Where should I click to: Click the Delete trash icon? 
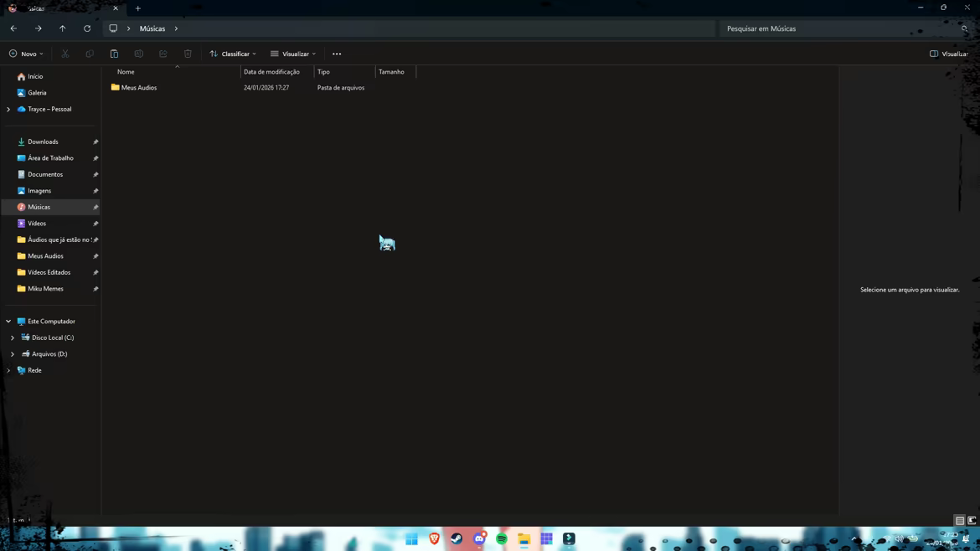click(x=188, y=54)
